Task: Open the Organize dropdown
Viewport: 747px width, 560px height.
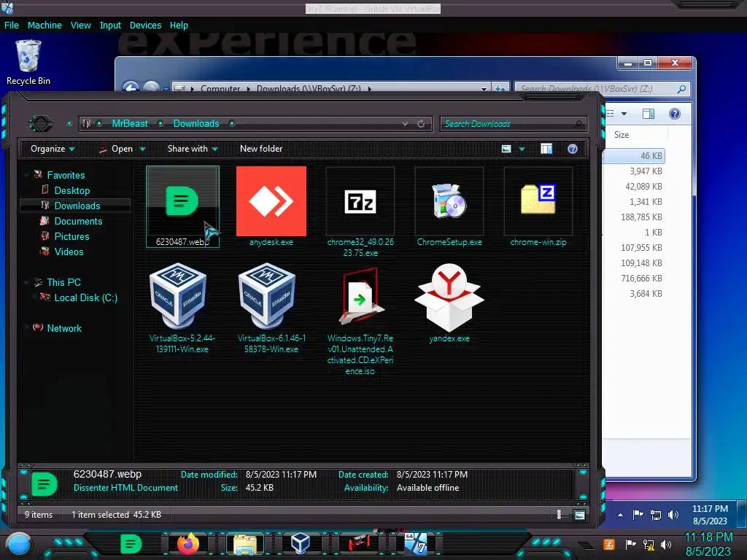Action: pyautogui.click(x=53, y=149)
